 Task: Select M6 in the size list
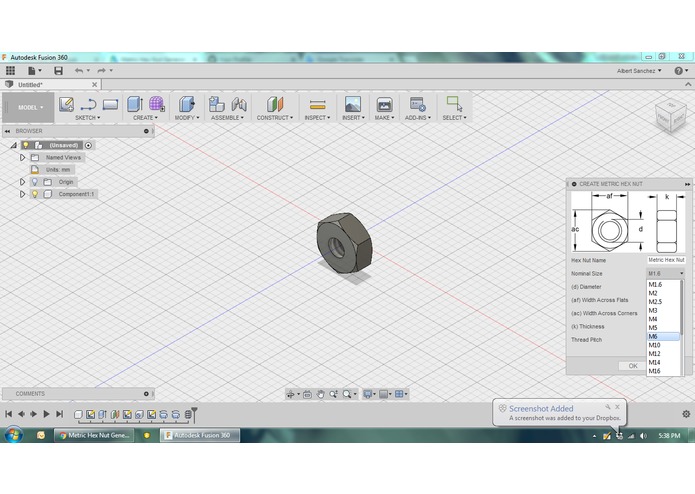[x=663, y=336]
